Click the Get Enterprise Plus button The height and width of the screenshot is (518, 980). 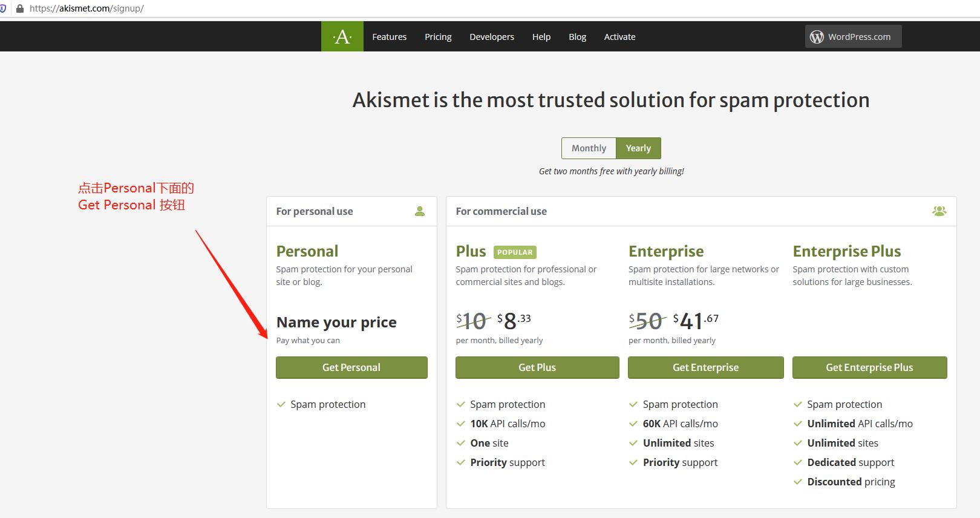870,367
